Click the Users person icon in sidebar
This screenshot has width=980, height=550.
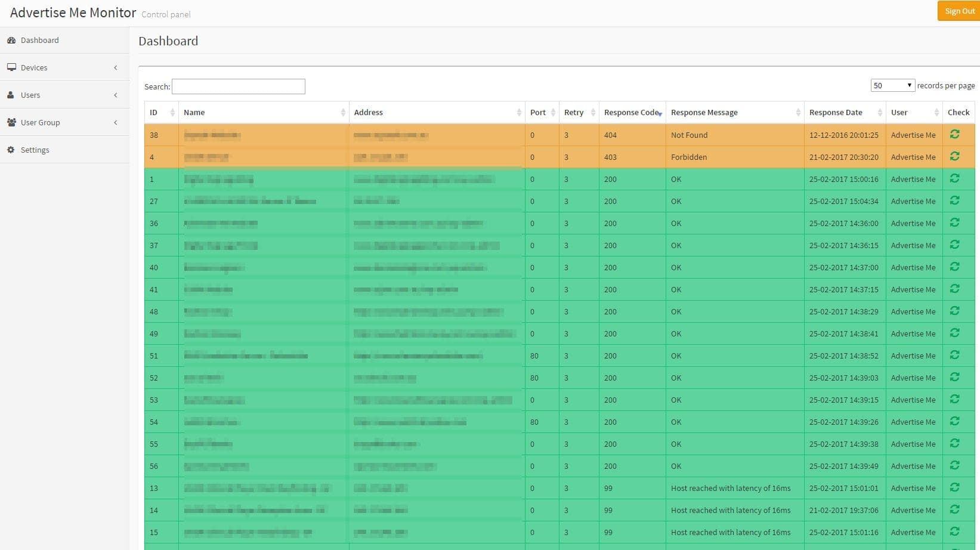[11, 94]
